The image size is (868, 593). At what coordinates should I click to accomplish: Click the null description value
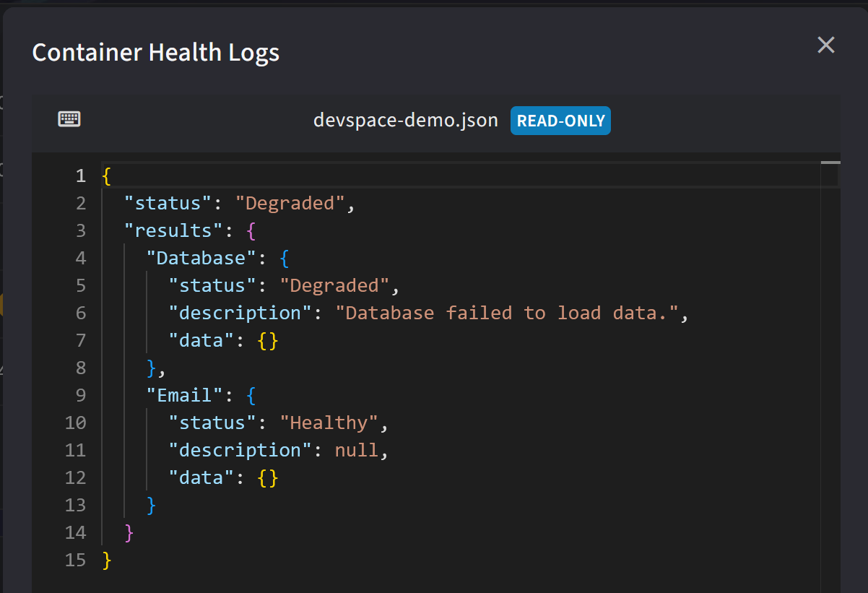(x=356, y=450)
